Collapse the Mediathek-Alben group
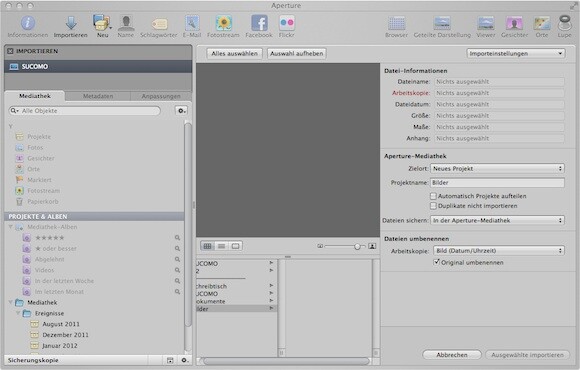The image size is (580, 370). pyautogui.click(x=11, y=227)
